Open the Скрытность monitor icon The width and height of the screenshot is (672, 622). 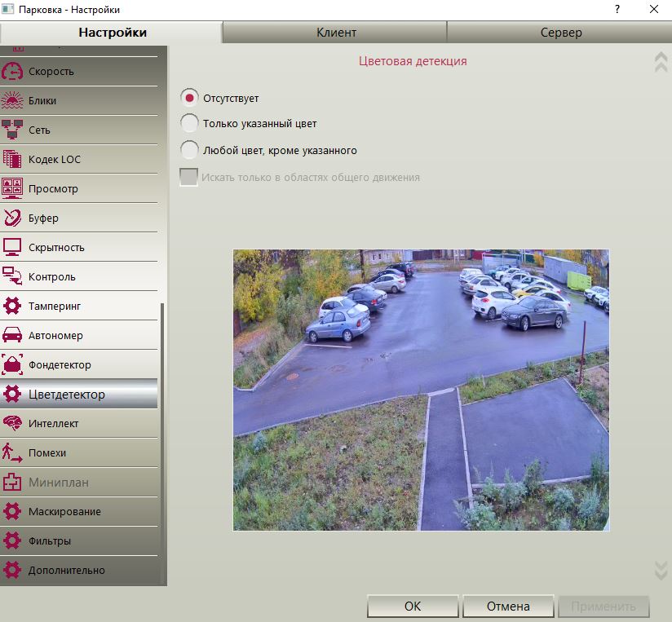pyautogui.click(x=12, y=247)
